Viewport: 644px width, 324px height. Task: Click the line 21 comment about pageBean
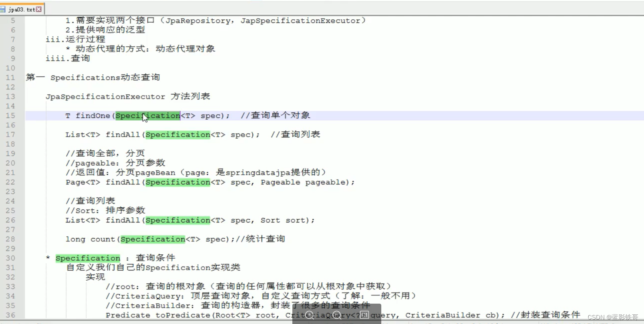(196, 172)
